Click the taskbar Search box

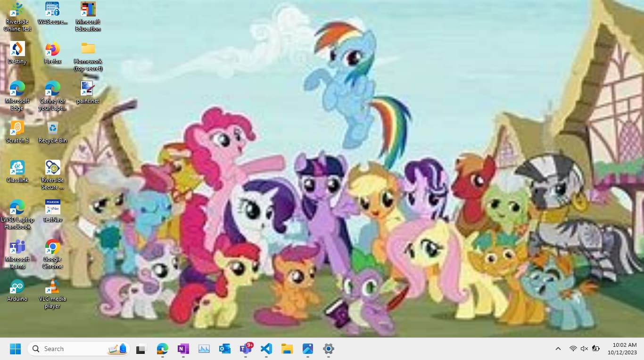point(78,349)
